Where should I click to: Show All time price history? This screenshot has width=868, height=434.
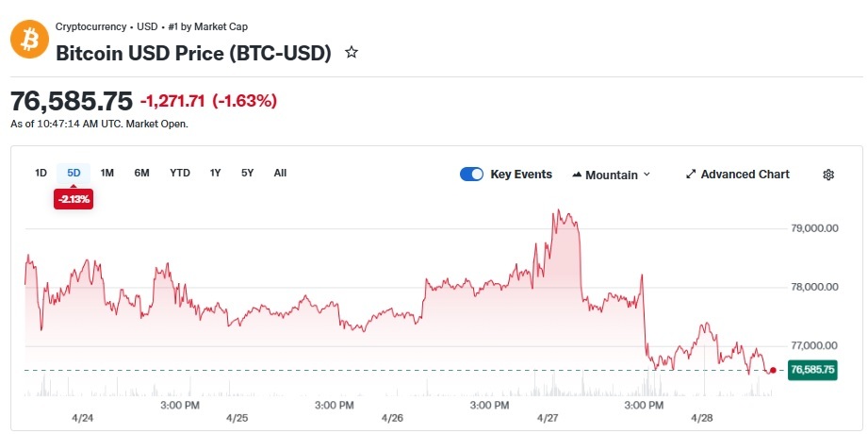[x=280, y=173]
